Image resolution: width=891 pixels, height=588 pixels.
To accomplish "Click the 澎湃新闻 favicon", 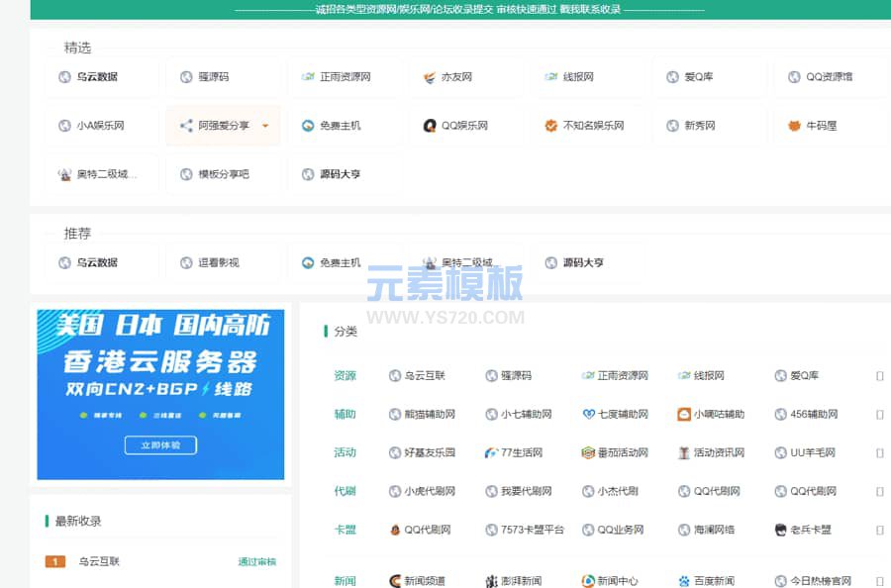I will tap(491, 581).
